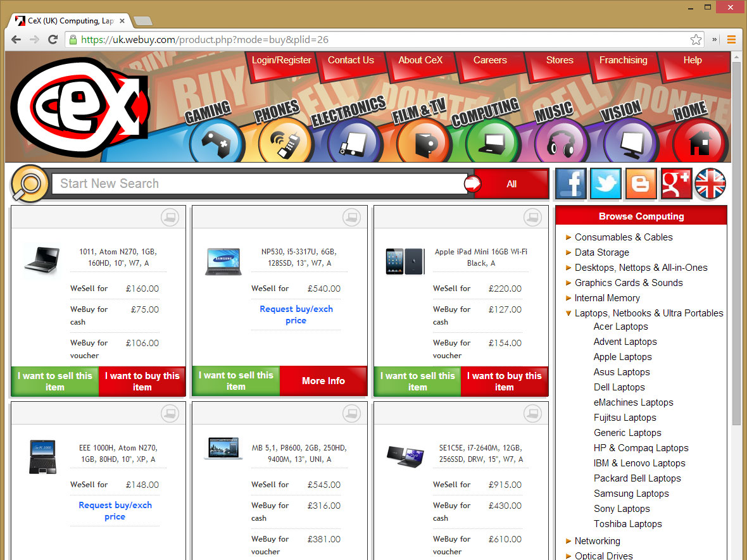
Task: Open the All search category dropdown
Action: click(512, 184)
